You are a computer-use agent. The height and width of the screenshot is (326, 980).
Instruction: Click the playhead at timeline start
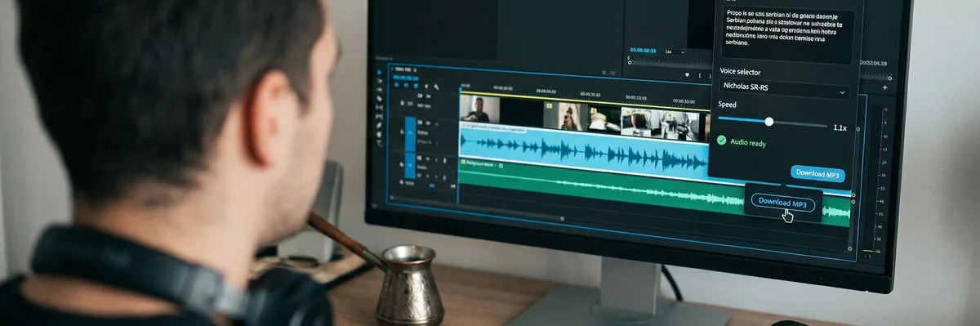461,88
